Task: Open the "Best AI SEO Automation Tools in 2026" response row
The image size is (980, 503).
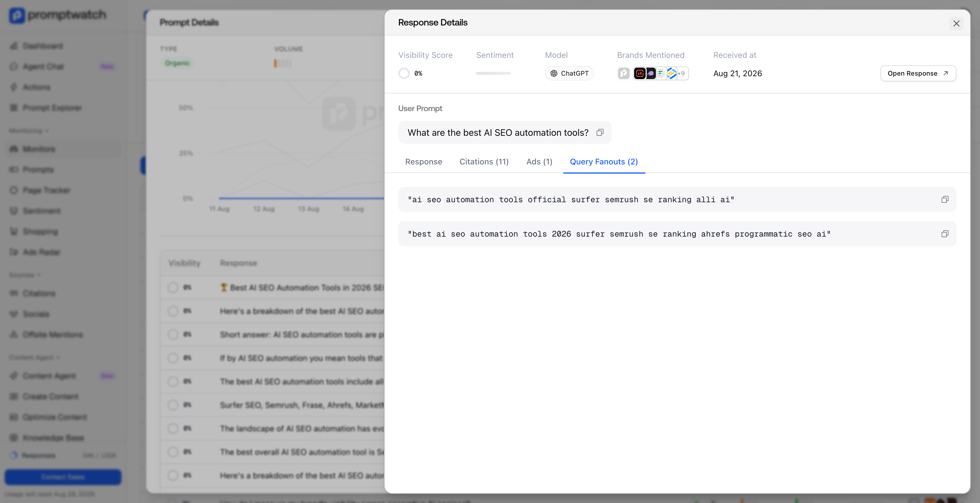Action: pyautogui.click(x=273, y=288)
